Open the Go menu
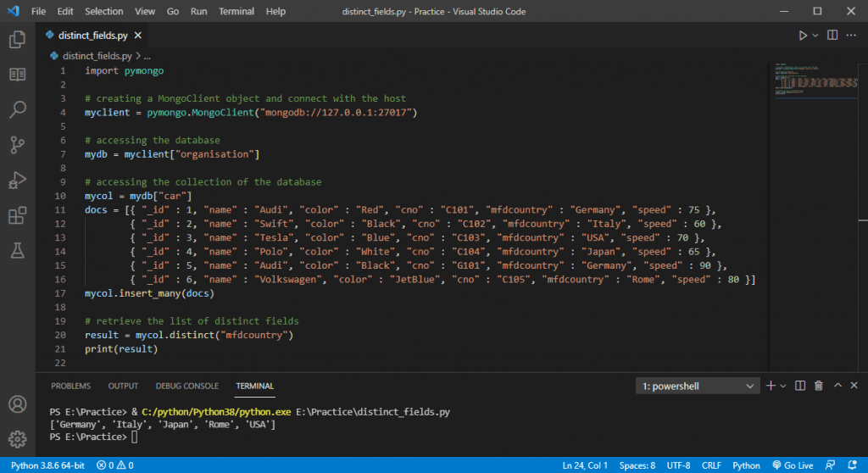Image resolution: width=868 pixels, height=473 pixels. pos(173,11)
